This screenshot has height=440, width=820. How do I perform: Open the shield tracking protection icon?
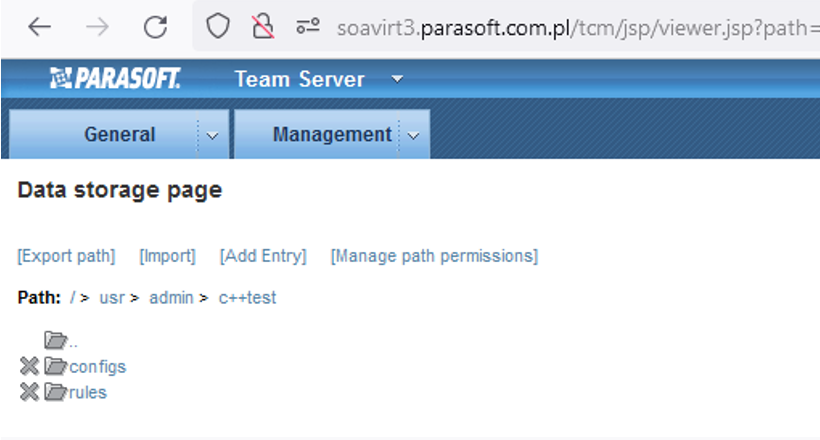pos(218,26)
